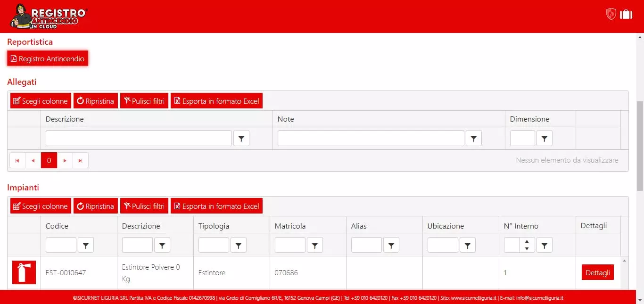Open the Matricola column filter icon
The height and width of the screenshot is (304, 644).
(315, 245)
